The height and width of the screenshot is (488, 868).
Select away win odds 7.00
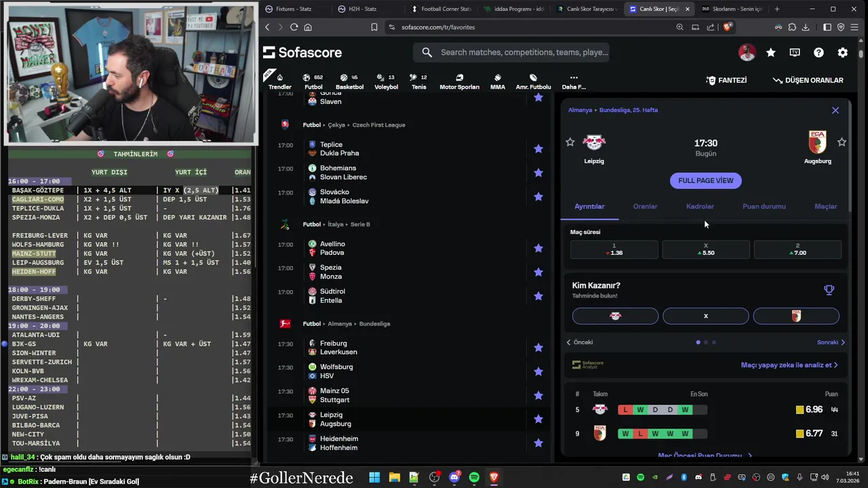click(x=797, y=249)
